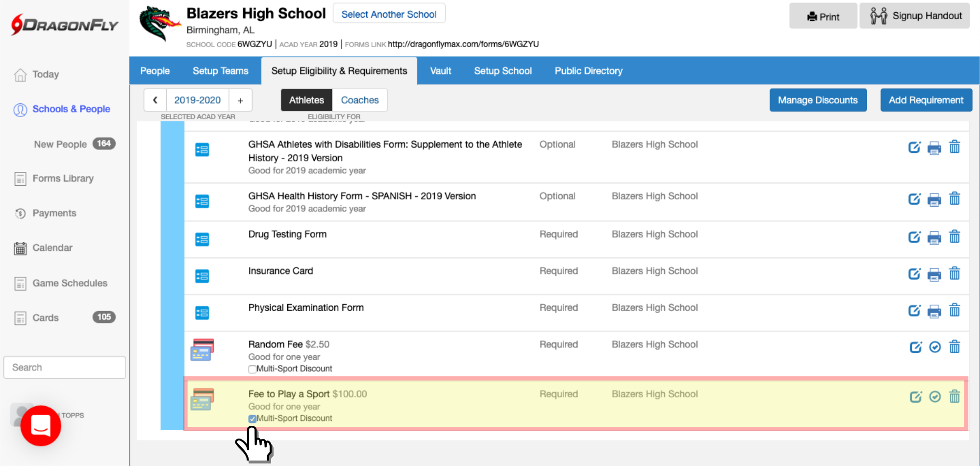Go to previous academic year arrow
This screenshot has width=980, height=466.
tap(155, 100)
